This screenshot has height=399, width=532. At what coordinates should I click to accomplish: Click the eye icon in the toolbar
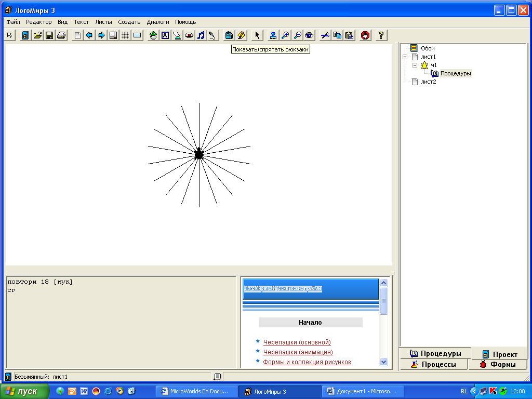309,35
